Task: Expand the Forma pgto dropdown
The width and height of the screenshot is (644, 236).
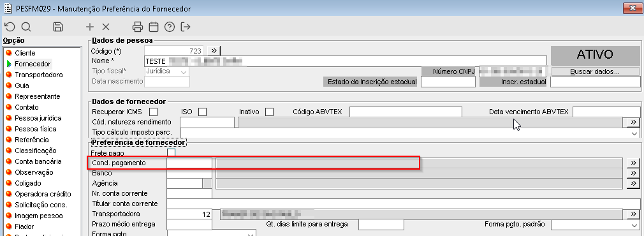Action: 251,235
